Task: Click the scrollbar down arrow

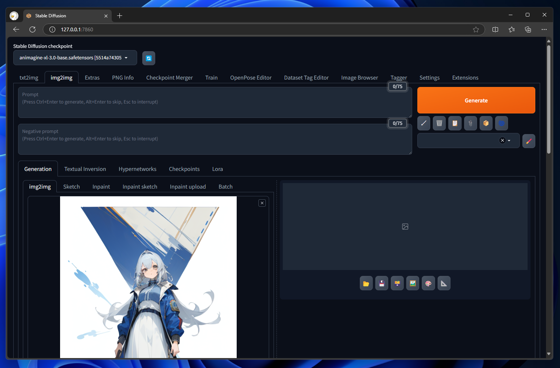Action: 549,354
